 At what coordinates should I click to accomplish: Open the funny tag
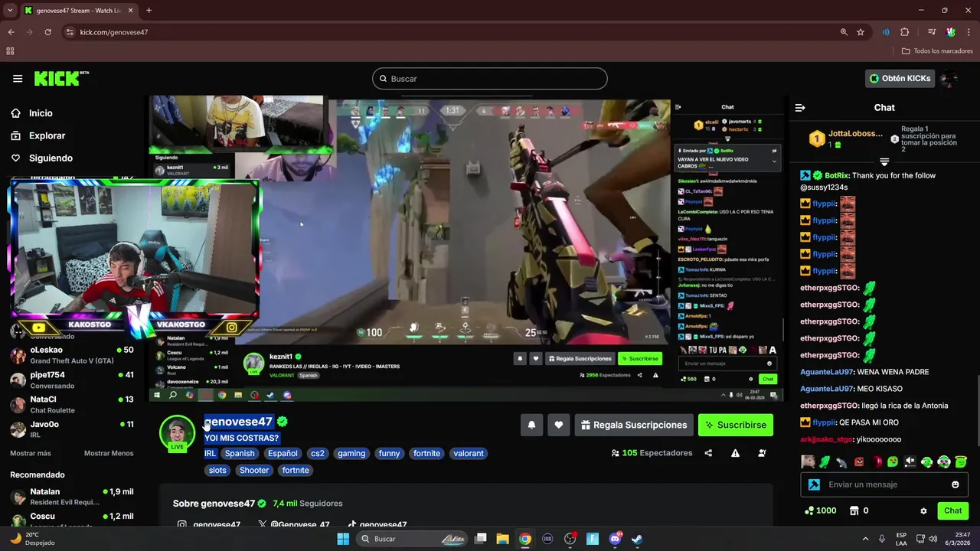coord(389,453)
